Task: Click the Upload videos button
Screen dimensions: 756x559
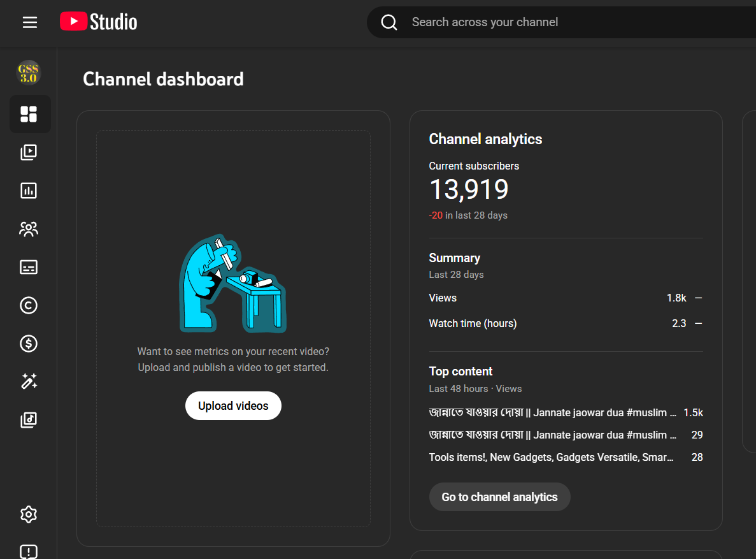Action: pyautogui.click(x=233, y=406)
